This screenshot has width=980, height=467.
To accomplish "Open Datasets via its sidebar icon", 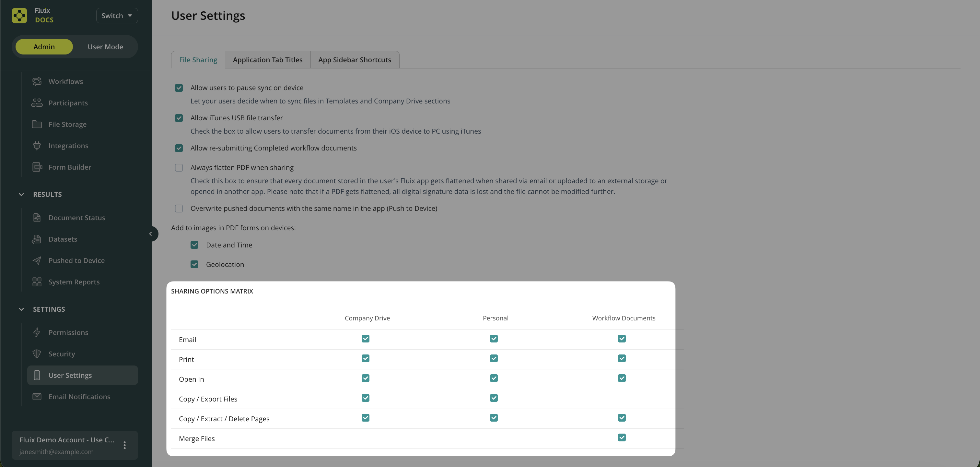I will pyautogui.click(x=37, y=239).
